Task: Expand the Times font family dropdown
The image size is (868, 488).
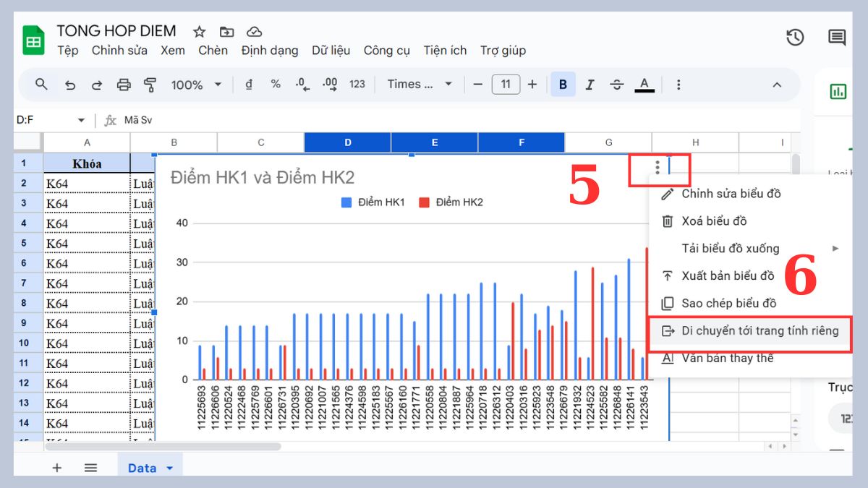Action: [x=420, y=85]
